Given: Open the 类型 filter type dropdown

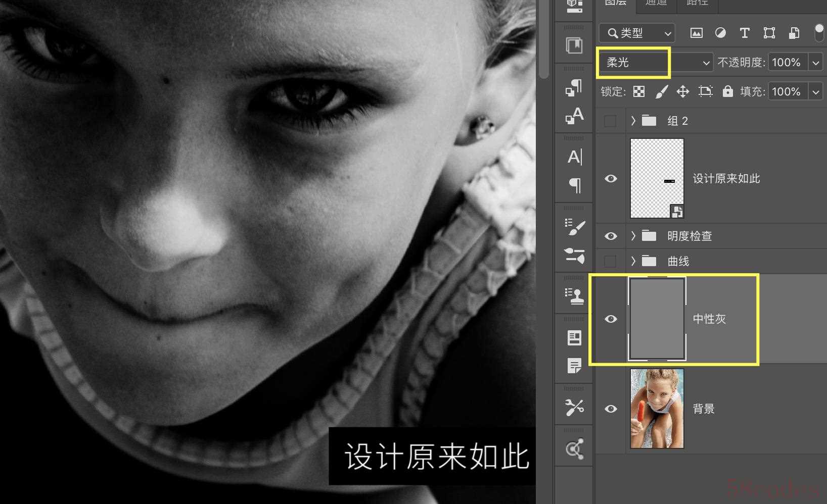Looking at the screenshot, I should click(637, 33).
